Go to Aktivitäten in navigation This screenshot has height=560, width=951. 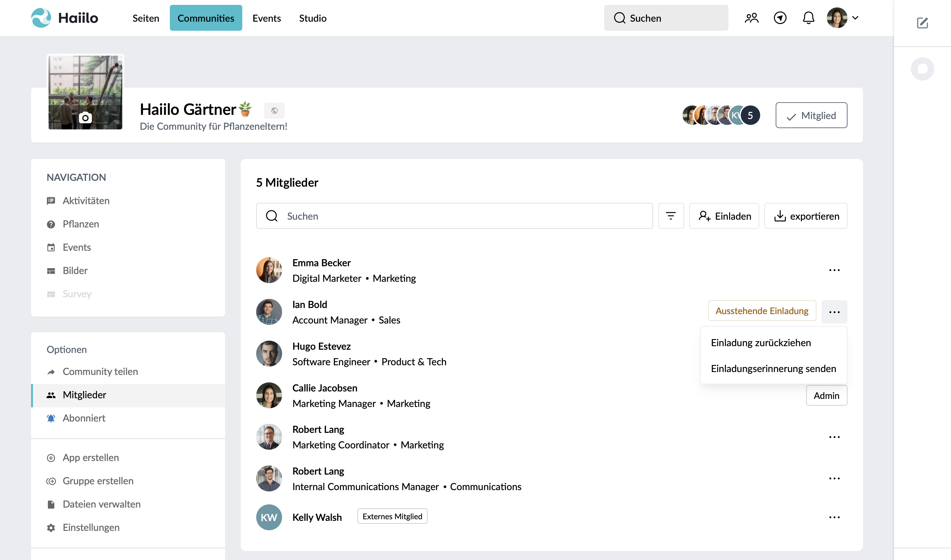click(x=86, y=201)
